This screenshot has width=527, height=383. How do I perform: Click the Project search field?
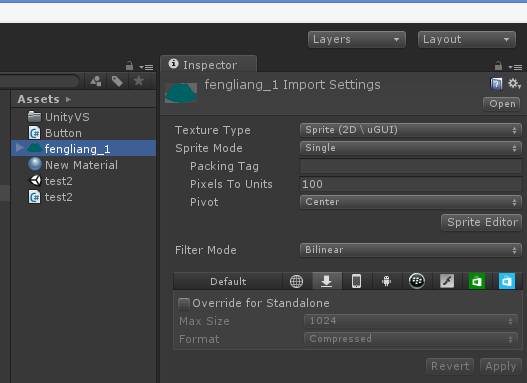39,81
